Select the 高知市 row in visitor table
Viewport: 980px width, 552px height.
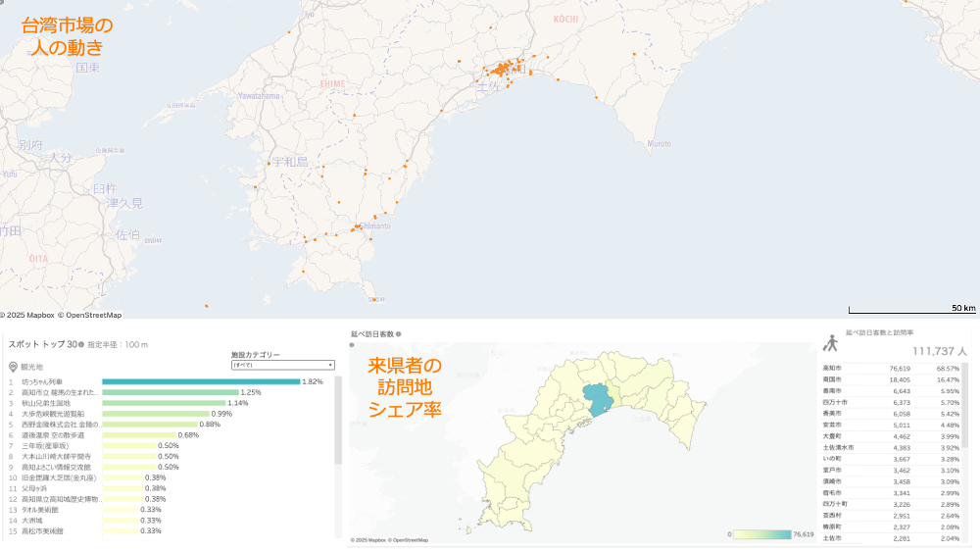[892, 368]
